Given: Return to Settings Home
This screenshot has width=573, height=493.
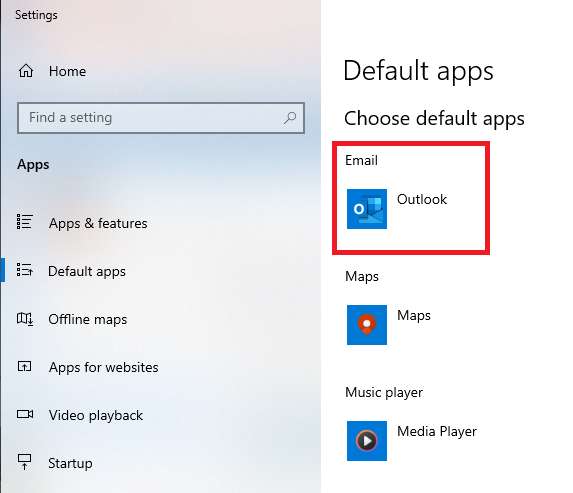Looking at the screenshot, I should 68,71.
